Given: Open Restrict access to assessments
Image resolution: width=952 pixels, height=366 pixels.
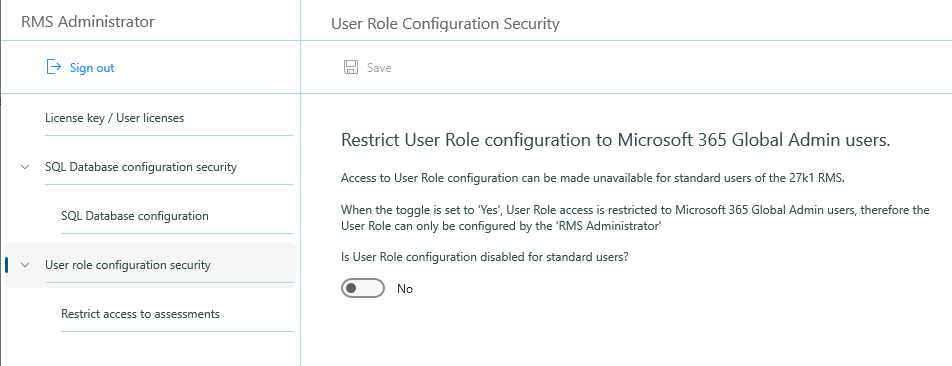Looking at the screenshot, I should click(140, 314).
